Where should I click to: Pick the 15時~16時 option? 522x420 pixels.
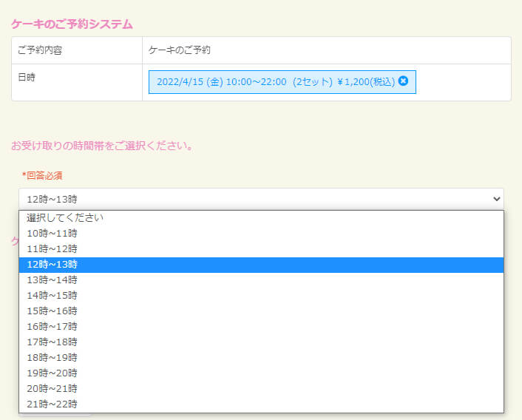tap(52, 311)
